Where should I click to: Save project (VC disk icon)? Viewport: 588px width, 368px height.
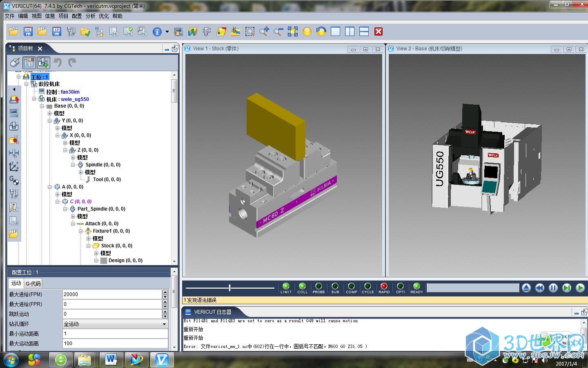[28, 31]
